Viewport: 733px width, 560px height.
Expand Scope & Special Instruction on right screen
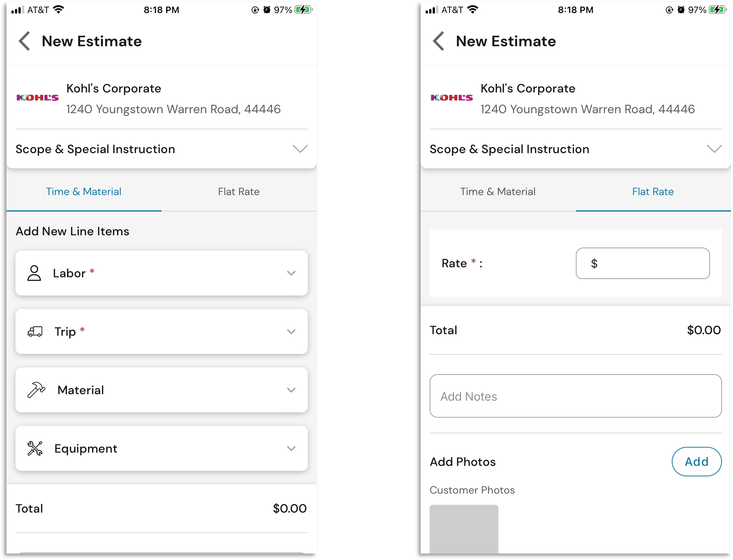click(x=714, y=149)
